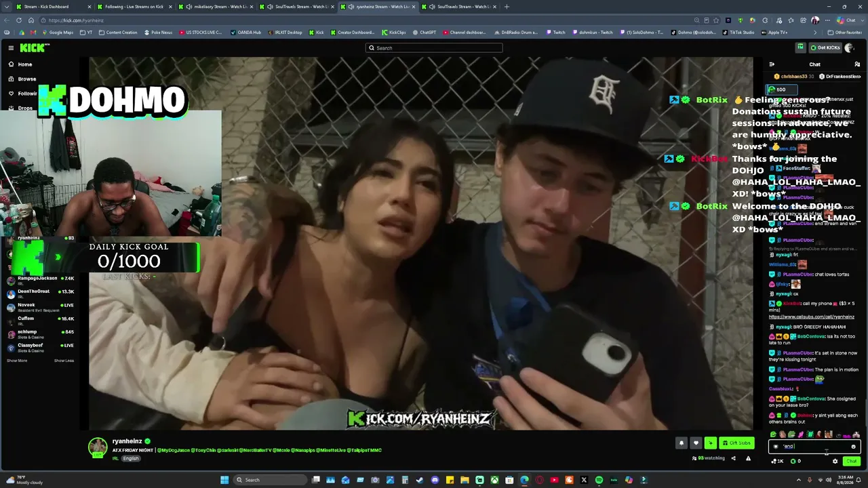This screenshot has height=488, width=868.
Task: Click the ryanheinz channel name below the video
Action: point(127,441)
